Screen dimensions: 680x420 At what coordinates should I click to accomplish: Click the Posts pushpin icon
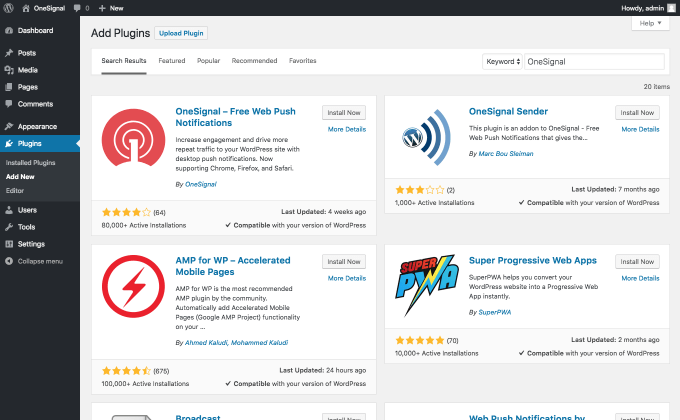[9, 53]
